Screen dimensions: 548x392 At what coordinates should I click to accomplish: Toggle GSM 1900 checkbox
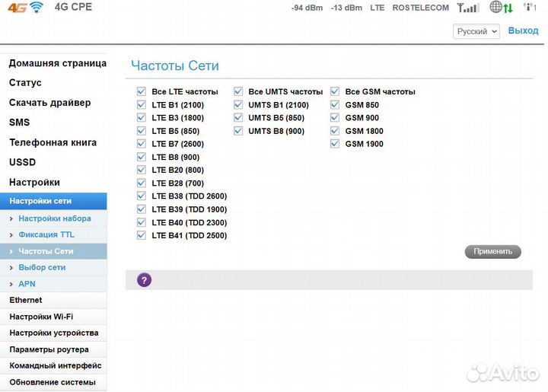click(x=335, y=144)
